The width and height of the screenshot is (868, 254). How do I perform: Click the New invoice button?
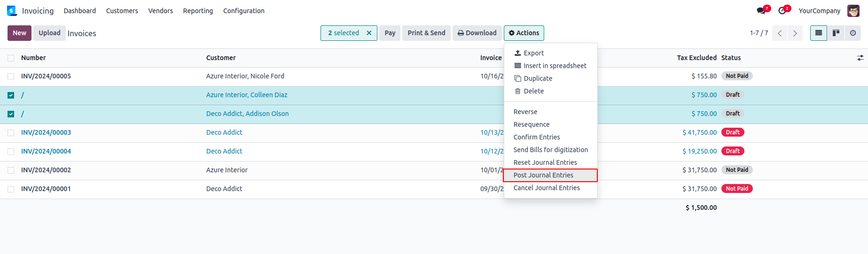tap(19, 33)
